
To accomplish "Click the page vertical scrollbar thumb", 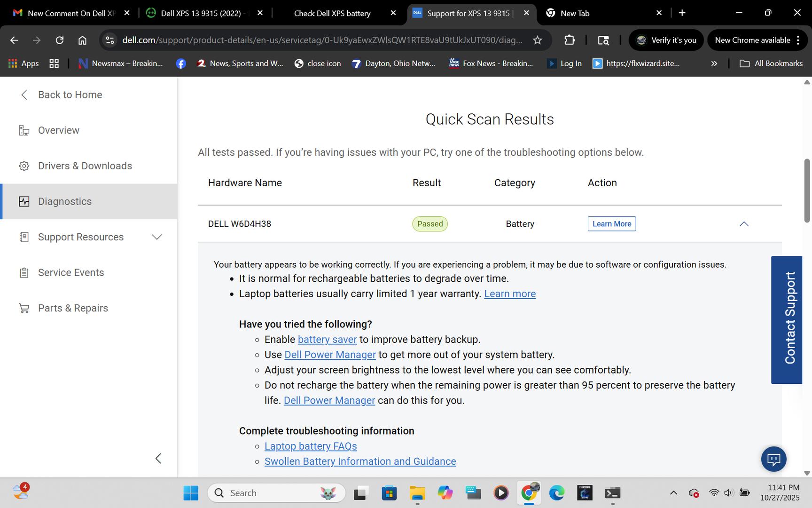I will (x=807, y=190).
